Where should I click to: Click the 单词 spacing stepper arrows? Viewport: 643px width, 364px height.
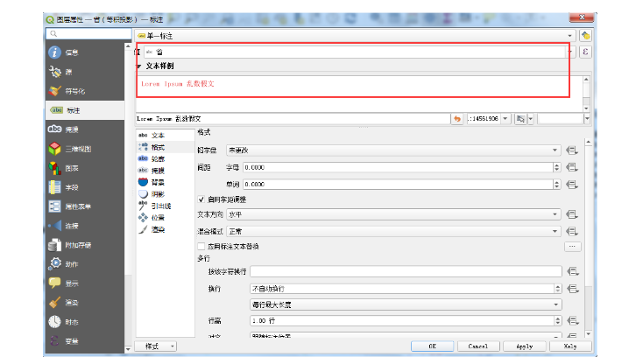tap(556, 185)
